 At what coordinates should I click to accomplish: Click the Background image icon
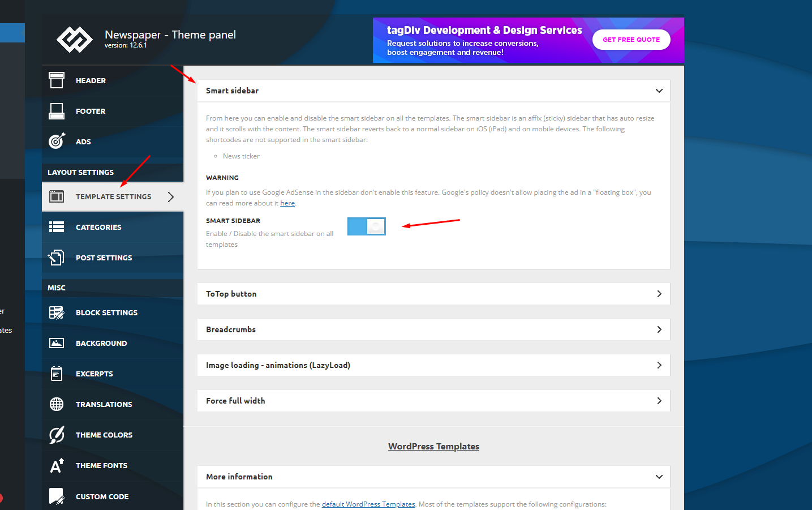(x=57, y=343)
